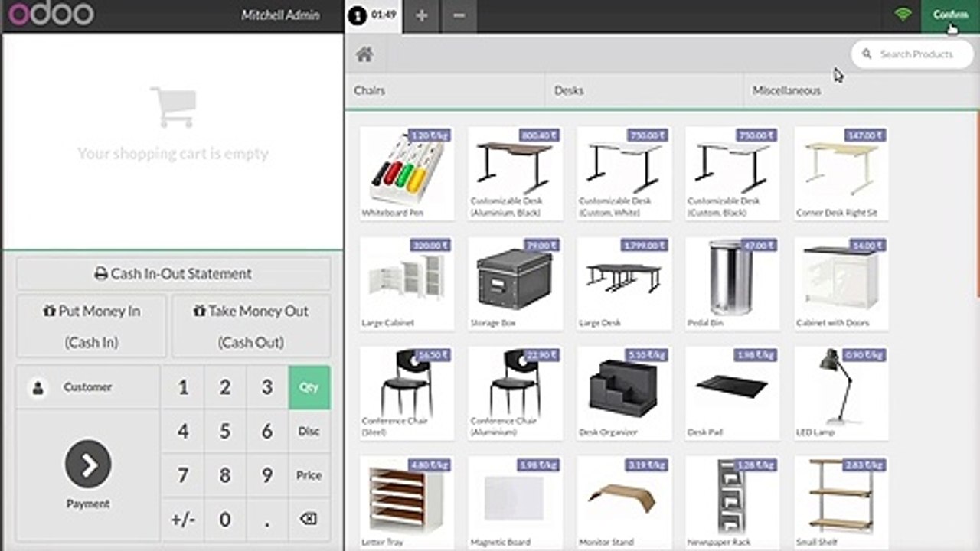Click numpad key 3

[x=267, y=387]
